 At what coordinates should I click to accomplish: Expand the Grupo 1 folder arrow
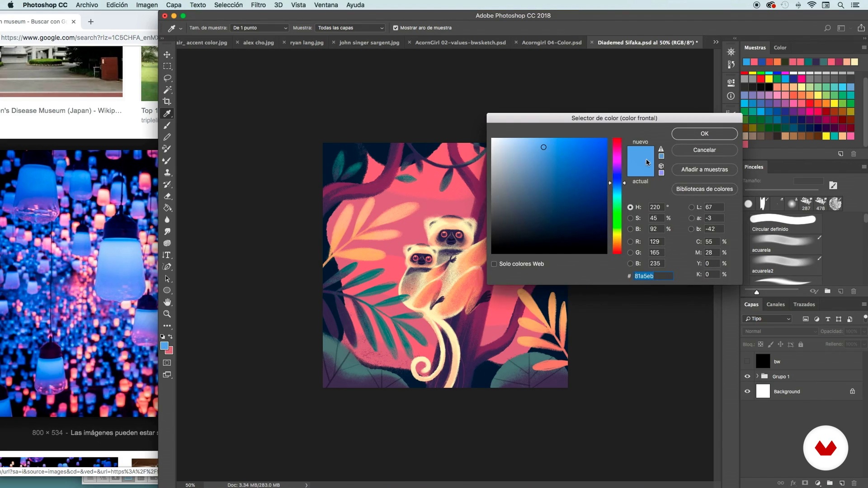757,376
